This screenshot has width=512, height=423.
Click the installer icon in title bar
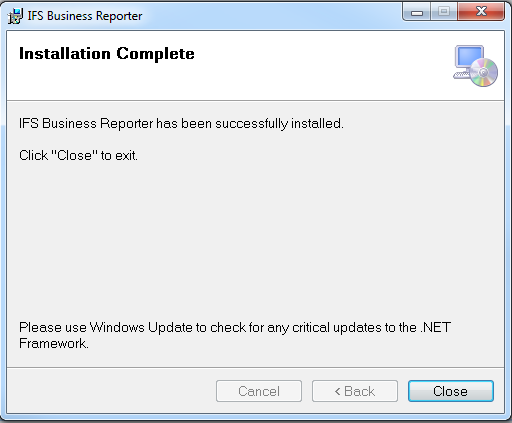point(15,16)
